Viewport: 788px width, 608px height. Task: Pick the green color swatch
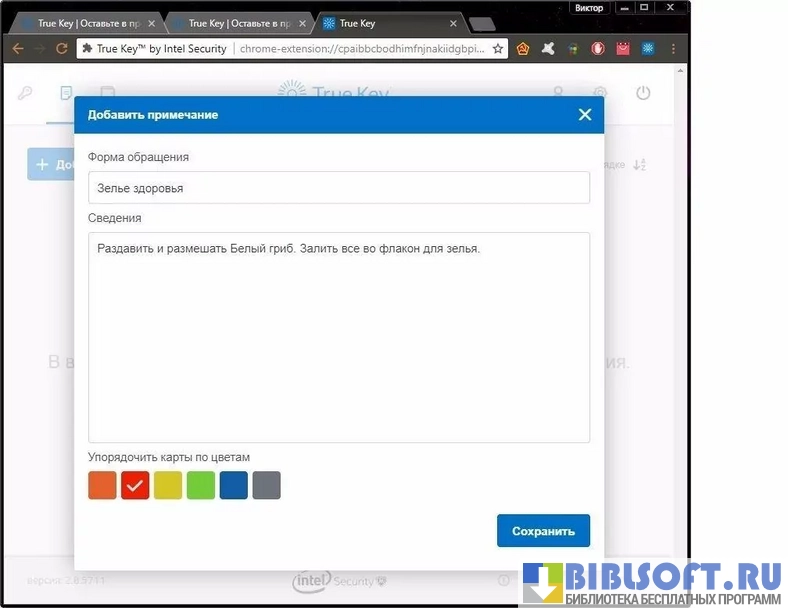click(201, 485)
